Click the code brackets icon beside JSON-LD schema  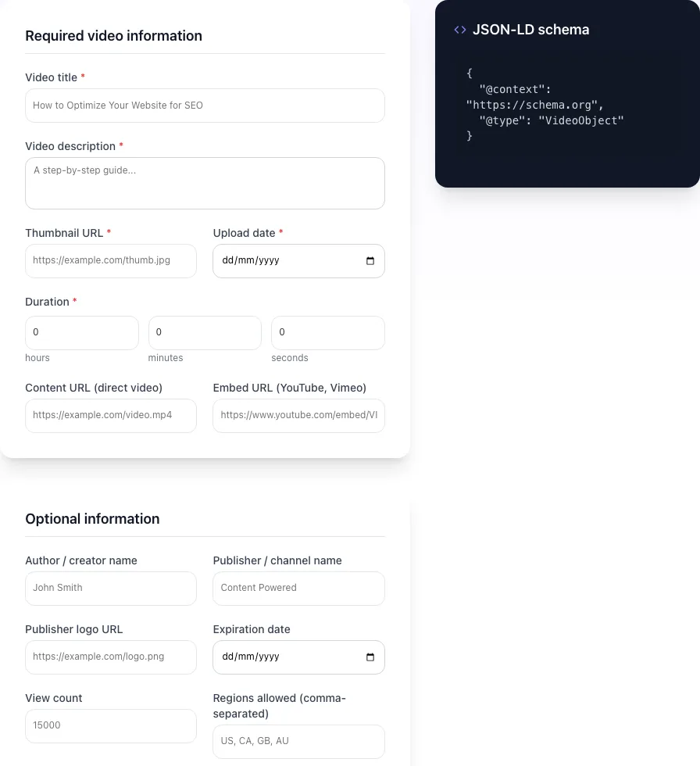460,30
